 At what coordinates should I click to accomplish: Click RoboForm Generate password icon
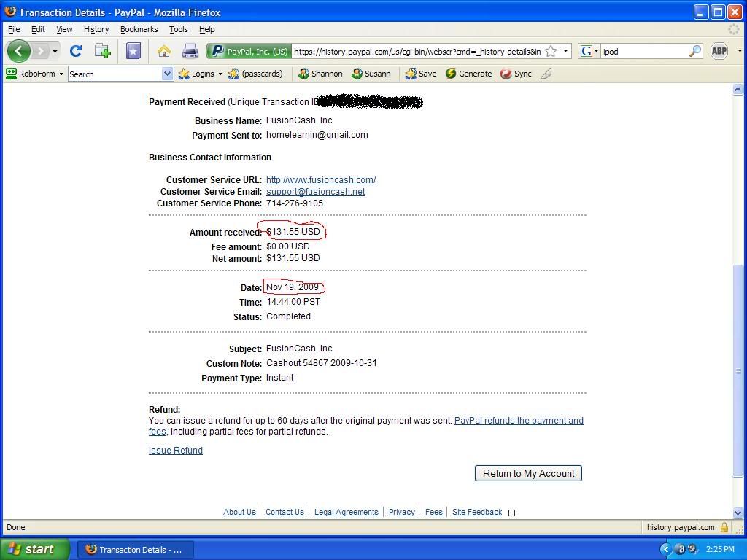pyautogui.click(x=468, y=74)
